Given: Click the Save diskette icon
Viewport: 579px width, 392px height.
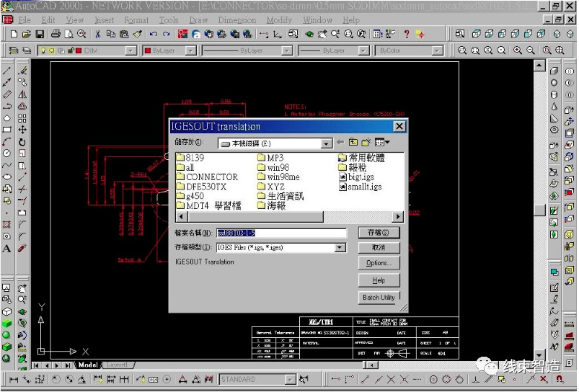Looking at the screenshot, I should [x=40, y=35].
